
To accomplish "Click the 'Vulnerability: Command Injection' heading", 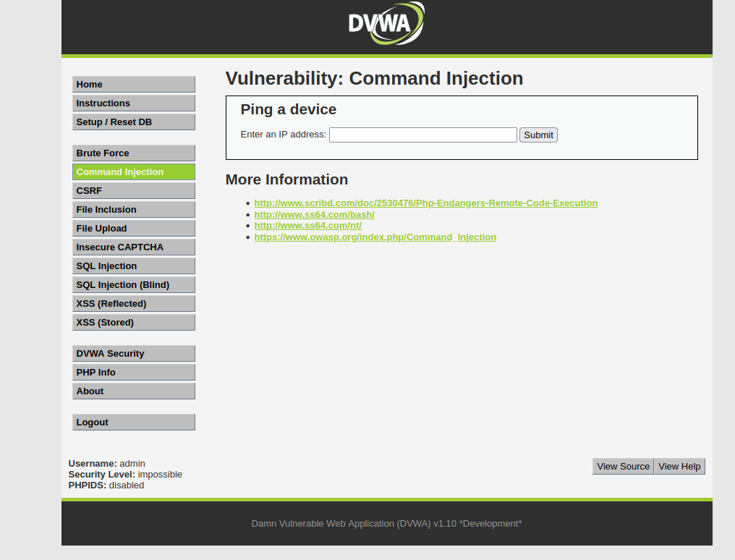I will click(x=374, y=78).
